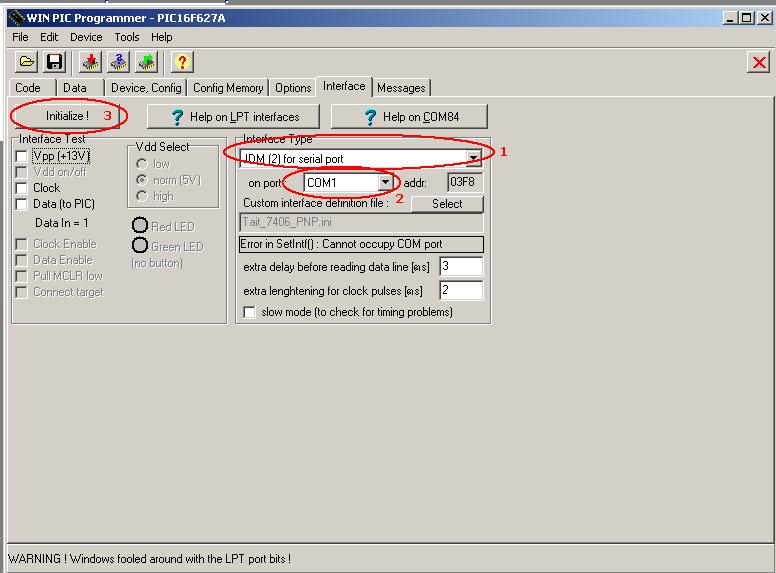Screen dimensions: 776x573
Task: Switch to the Options tab
Action: [x=293, y=88]
